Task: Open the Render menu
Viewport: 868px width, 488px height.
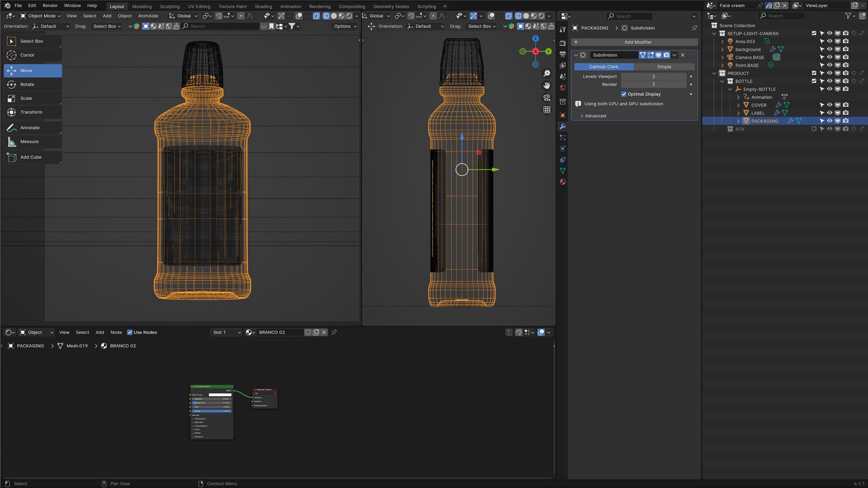Action: (50, 5)
